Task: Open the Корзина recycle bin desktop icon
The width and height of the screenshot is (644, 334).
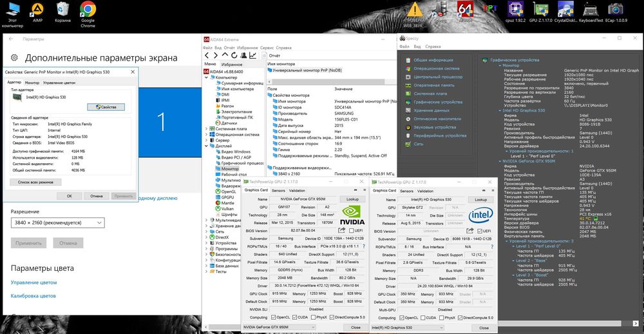Action: click(62, 13)
